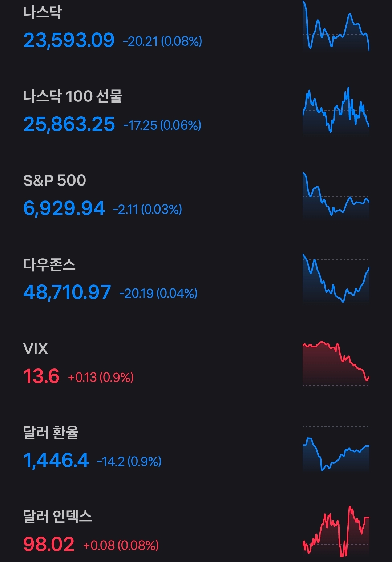Open the 나스닥 mini chart

[x=336, y=26]
